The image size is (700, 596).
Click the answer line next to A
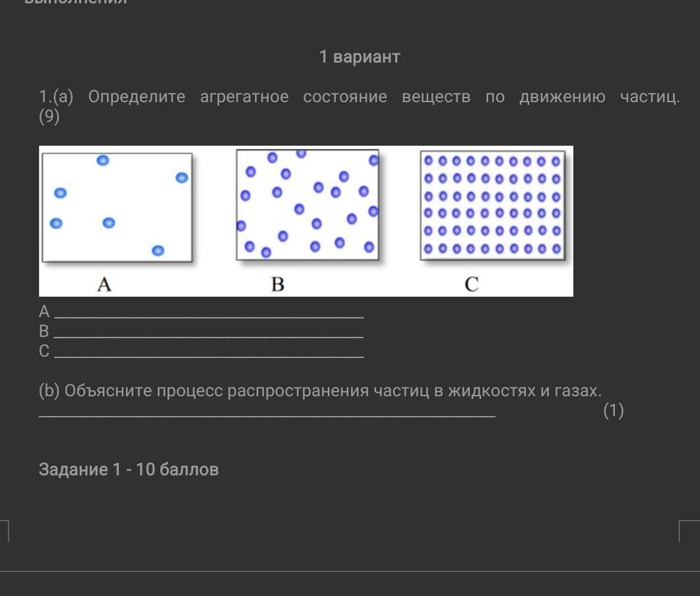click(x=208, y=316)
